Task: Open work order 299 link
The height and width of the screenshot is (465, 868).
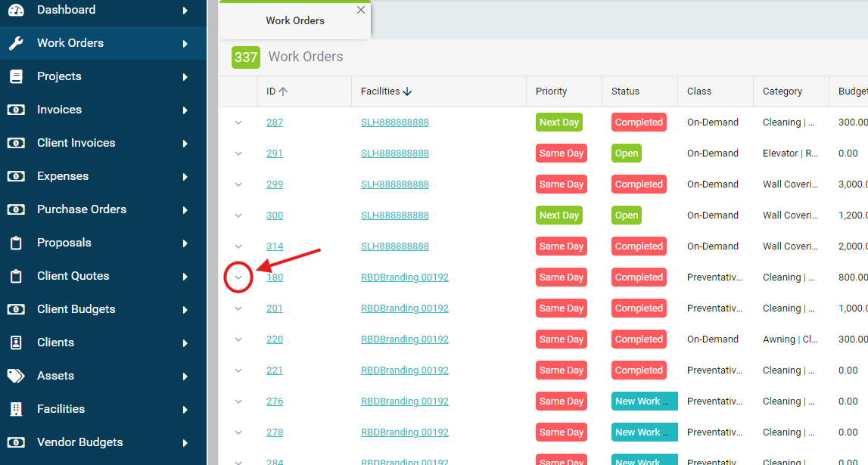Action: (275, 184)
